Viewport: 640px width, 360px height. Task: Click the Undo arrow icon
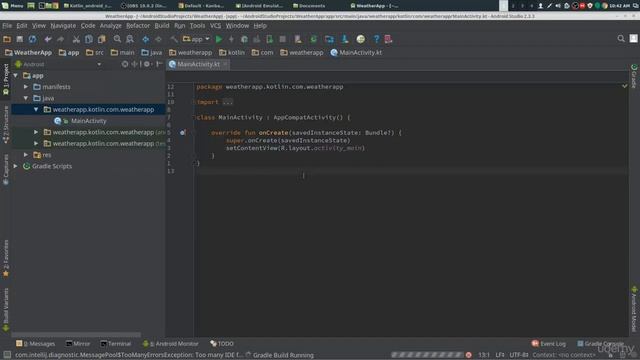(x=48, y=39)
